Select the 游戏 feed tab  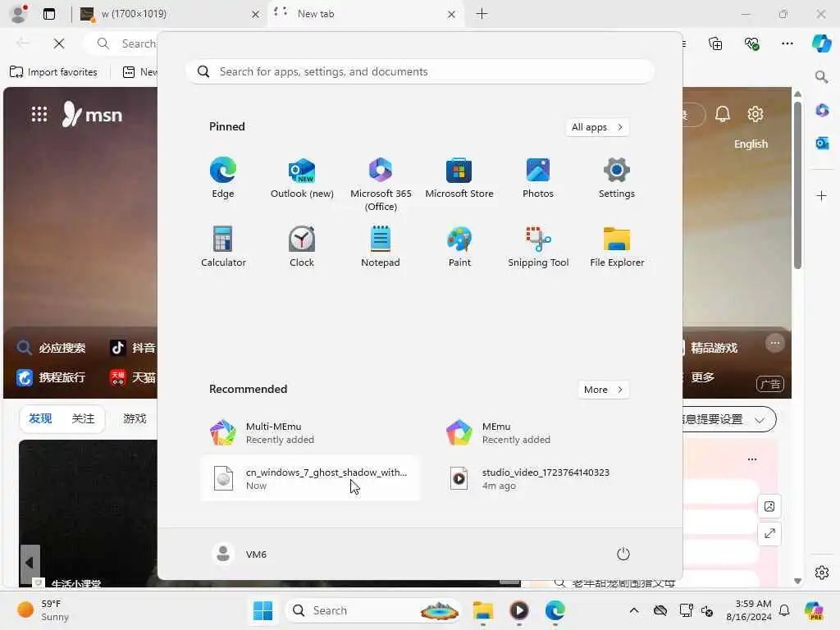135,418
